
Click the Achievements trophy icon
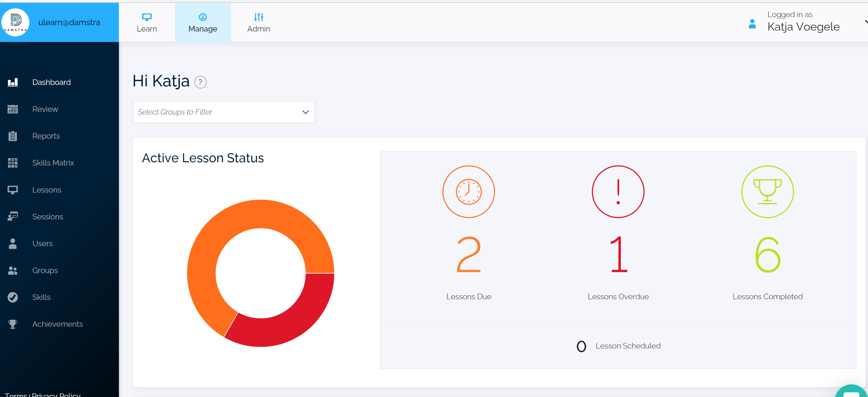pos(13,324)
